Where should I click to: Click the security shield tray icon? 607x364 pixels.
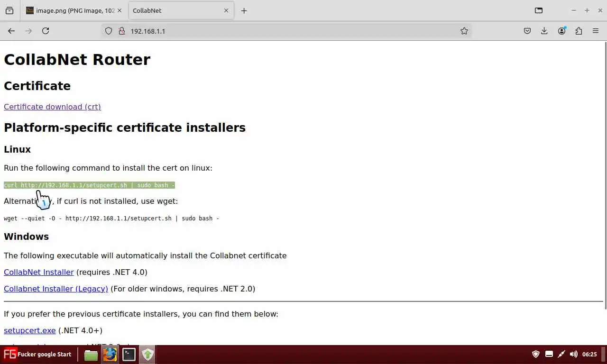(536, 354)
